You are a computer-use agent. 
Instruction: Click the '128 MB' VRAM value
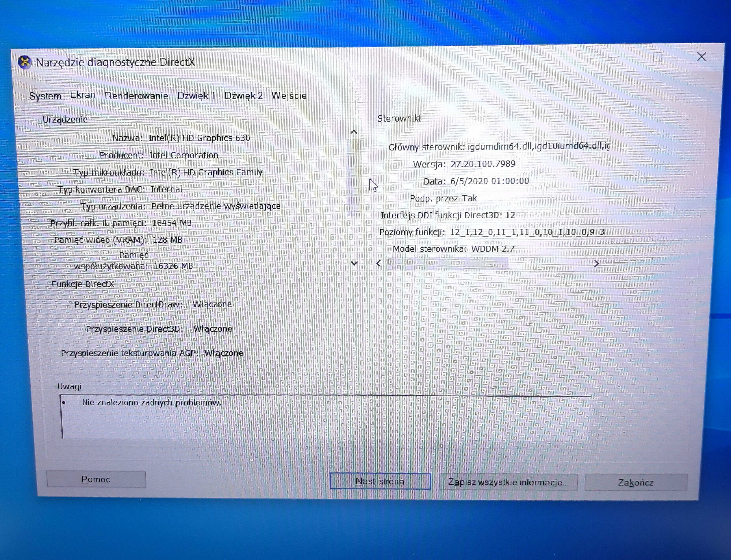coord(167,240)
